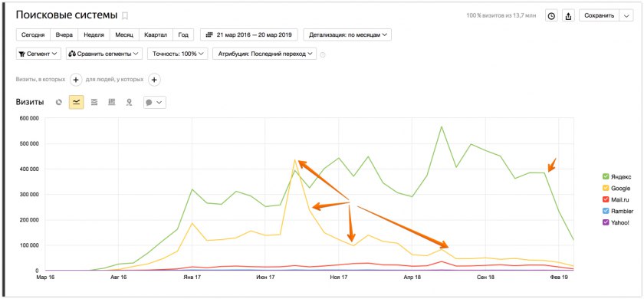Toggle the Google series checkbox
This screenshot has width=644, height=299.
click(x=605, y=188)
